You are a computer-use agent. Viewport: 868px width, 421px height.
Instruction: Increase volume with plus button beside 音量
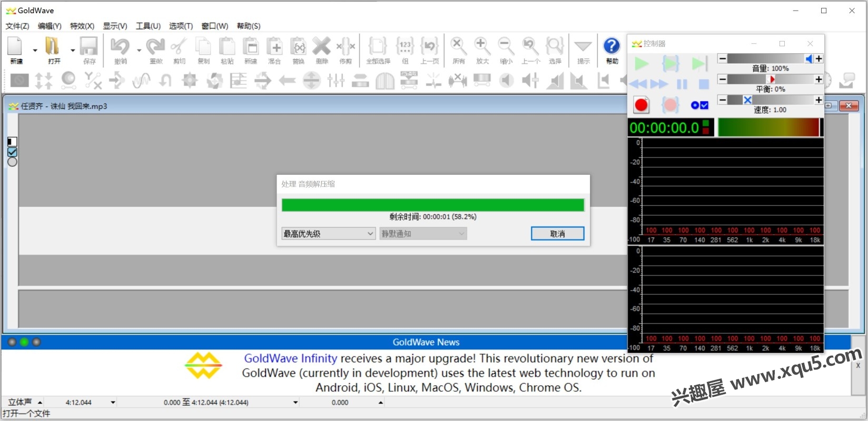(x=818, y=59)
